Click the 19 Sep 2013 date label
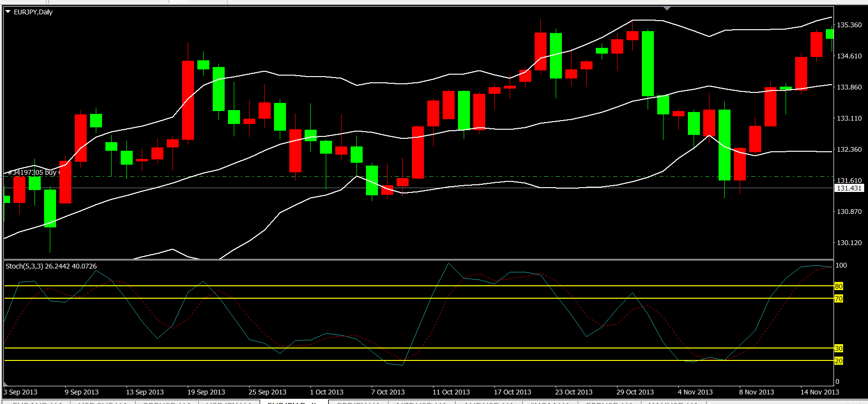The height and width of the screenshot is (404, 868). point(206,392)
